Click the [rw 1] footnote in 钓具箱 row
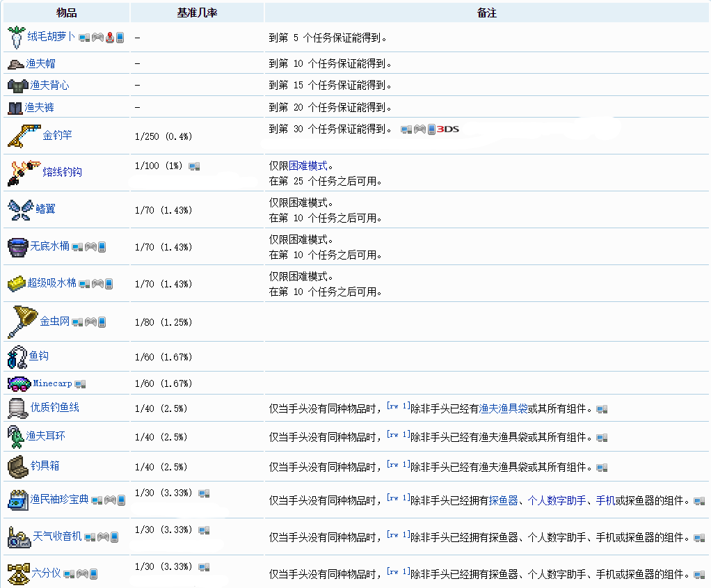The height and width of the screenshot is (588, 711). click(399, 465)
